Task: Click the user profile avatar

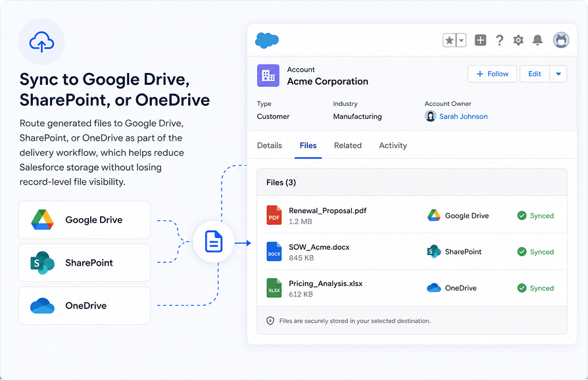Action: pyautogui.click(x=561, y=40)
